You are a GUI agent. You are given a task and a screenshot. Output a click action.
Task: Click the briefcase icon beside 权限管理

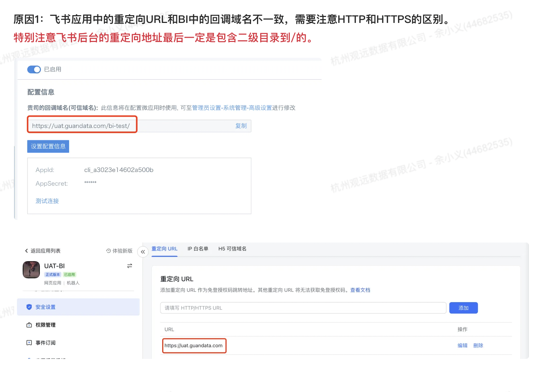[x=29, y=325]
